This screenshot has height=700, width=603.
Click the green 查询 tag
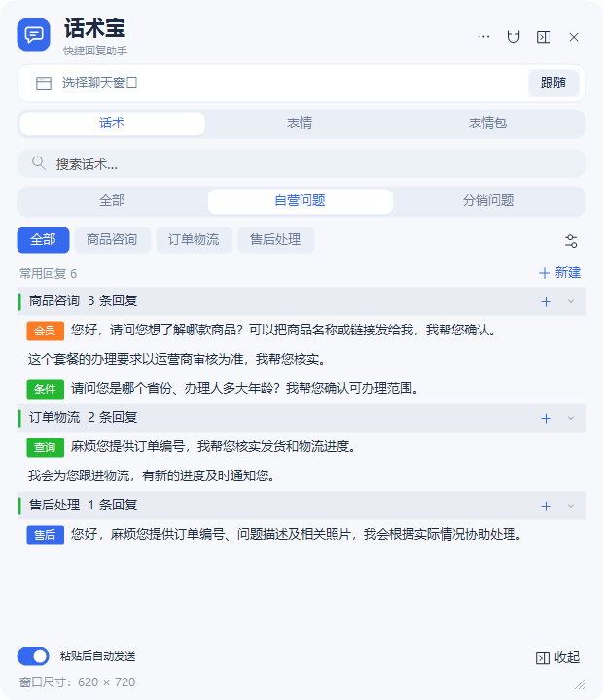point(45,447)
